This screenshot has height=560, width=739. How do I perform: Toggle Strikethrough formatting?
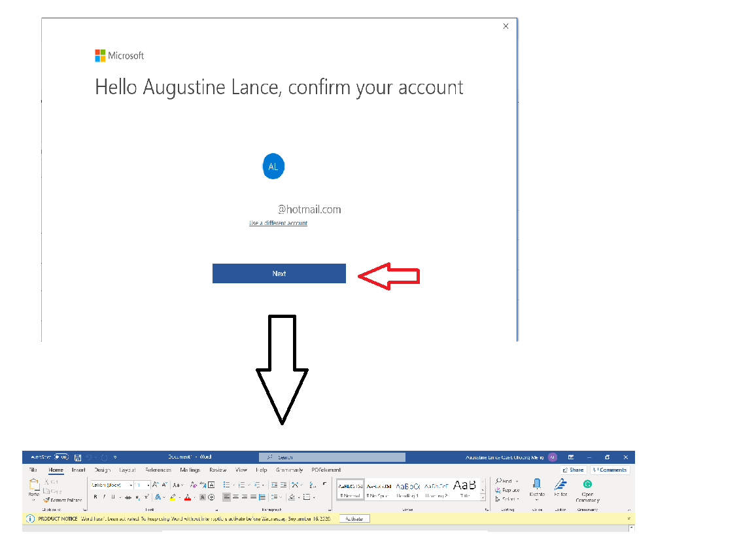(x=128, y=497)
